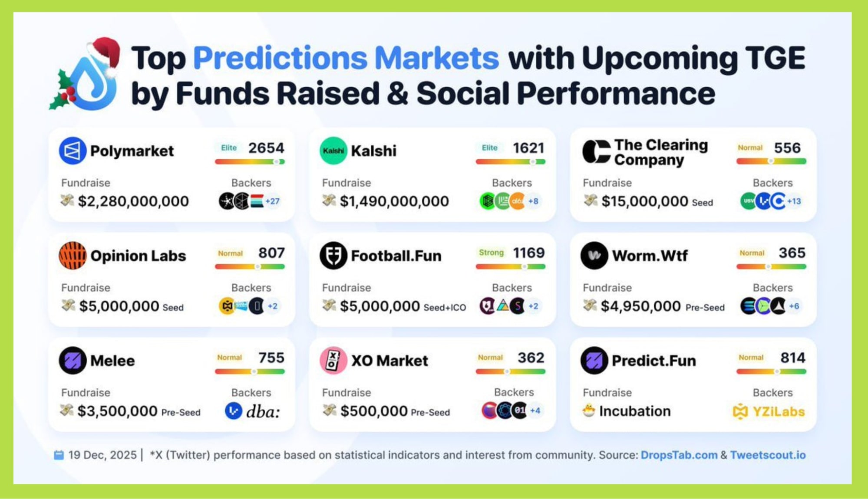
Task: Click the Melee purple logo icon
Action: [73, 360]
